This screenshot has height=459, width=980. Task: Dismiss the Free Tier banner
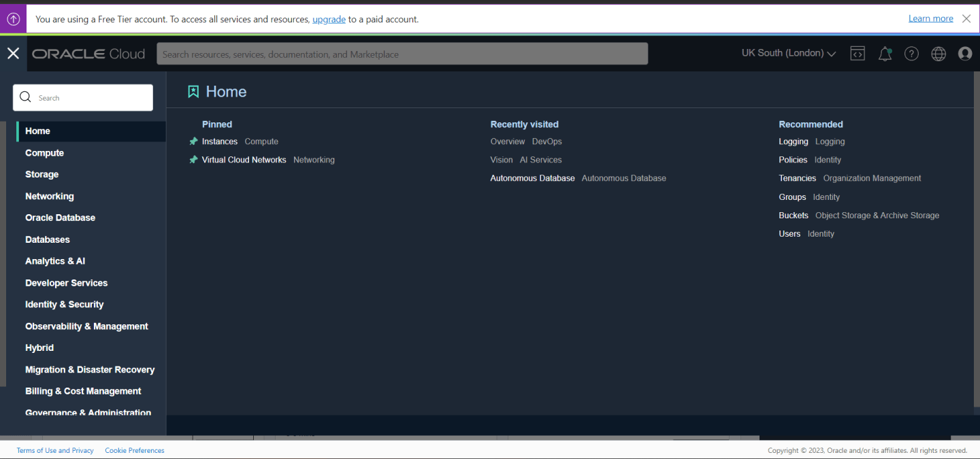click(966, 18)
